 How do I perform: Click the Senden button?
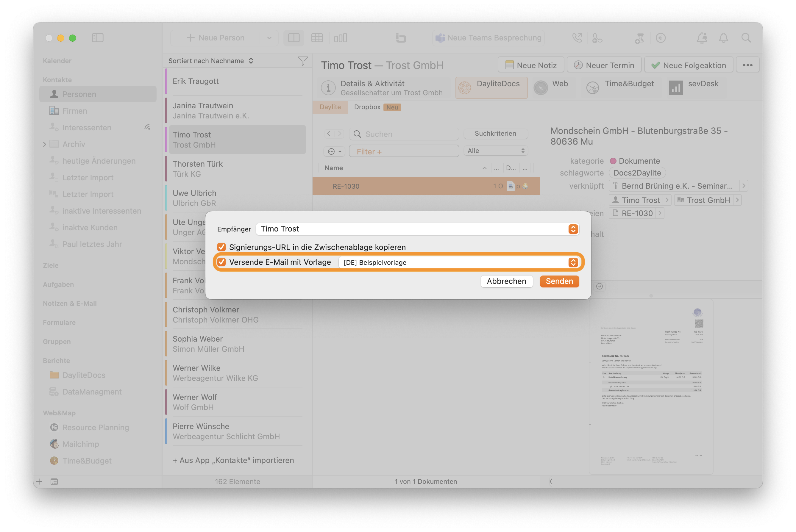[559, 281]
